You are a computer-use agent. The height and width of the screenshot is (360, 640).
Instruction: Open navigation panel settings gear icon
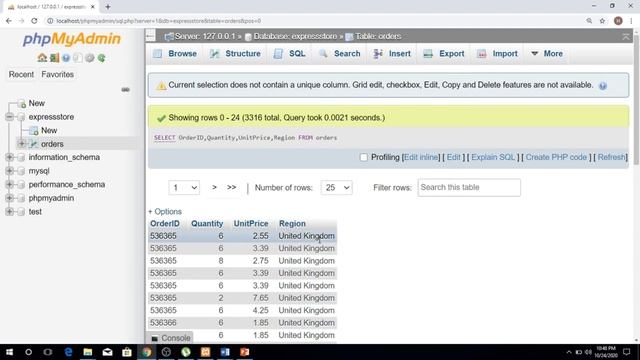[x=89, y=58]
